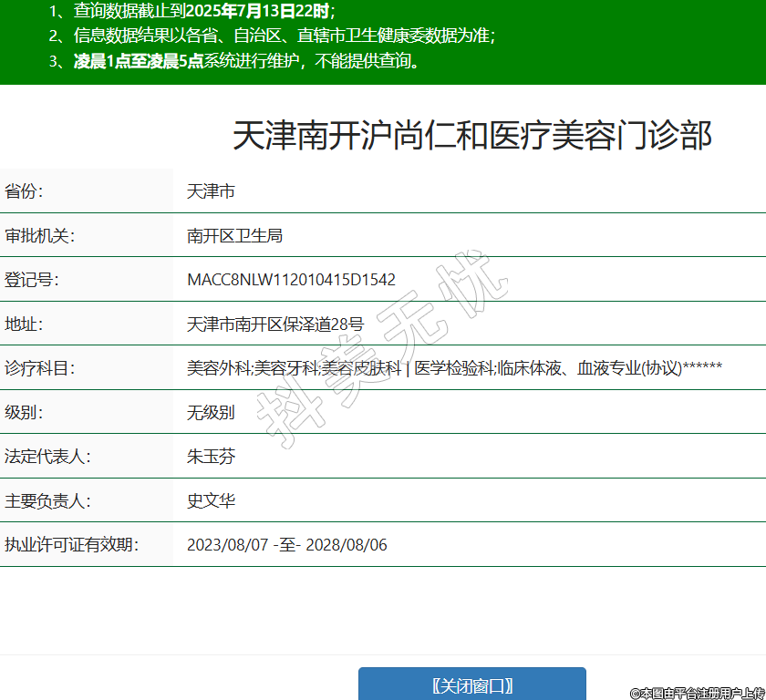This screenshot has width=766, height=700.
Task: Select the license validity dates 2023/08/07 to 2028/08/06
Action: [286, 545]
